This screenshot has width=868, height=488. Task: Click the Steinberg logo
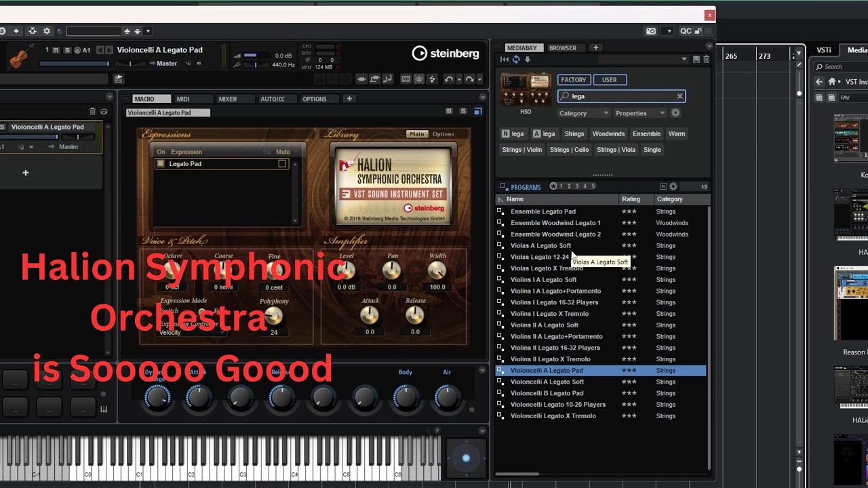[x=446, y=54]
